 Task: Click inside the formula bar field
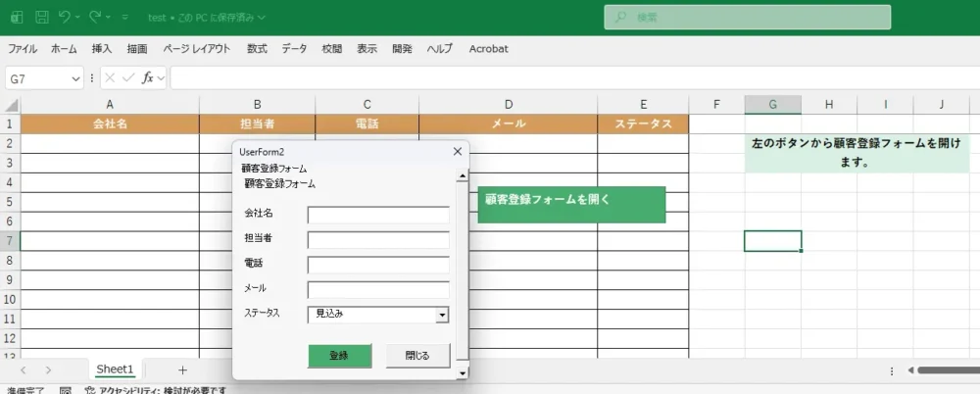(574, 78)
